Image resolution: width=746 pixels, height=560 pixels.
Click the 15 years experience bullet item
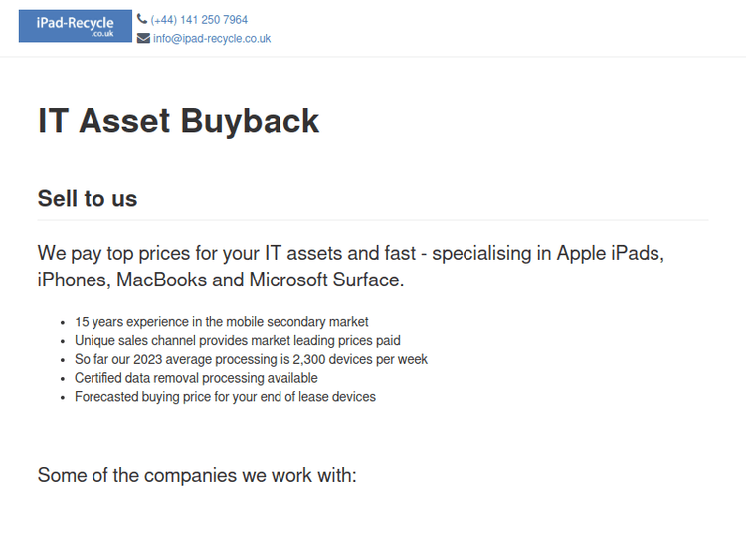click(221, 322)
